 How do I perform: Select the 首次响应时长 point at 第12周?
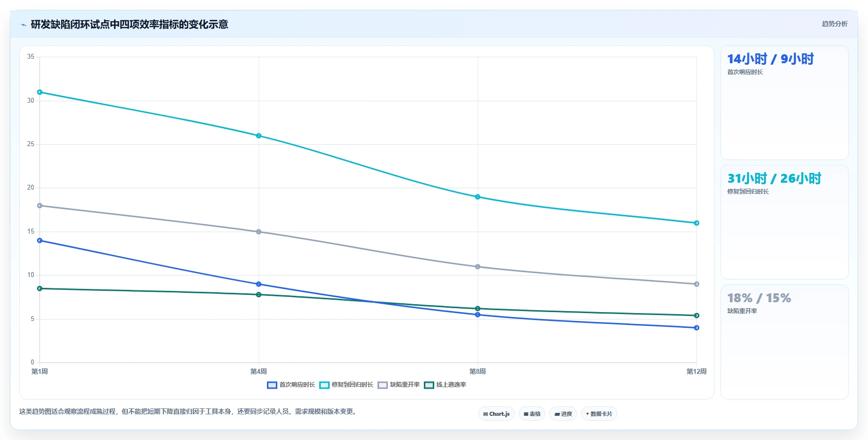(x=697, y=328)
